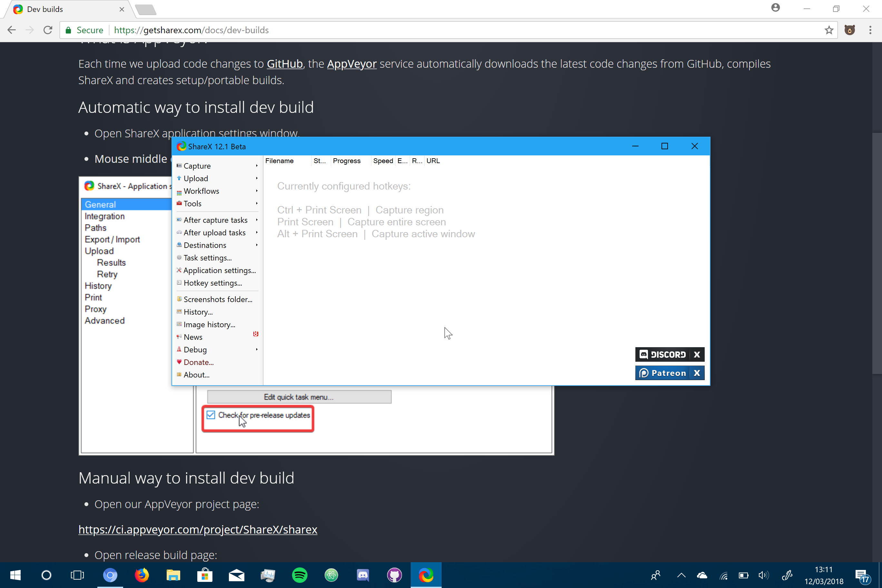Image resolution: width=882 pixels, height=588 pixels.
Task: Click the bear extension icon in Chrome
Action: click(x=850, y=30)
